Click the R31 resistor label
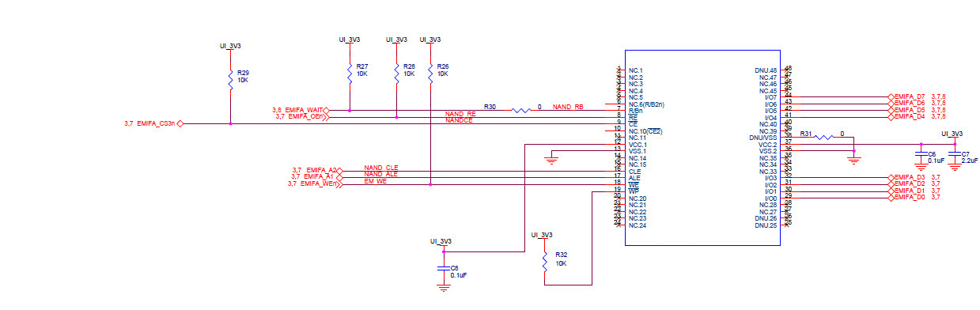The height and width of the screenshot is (310, 980). pos(806,134)
